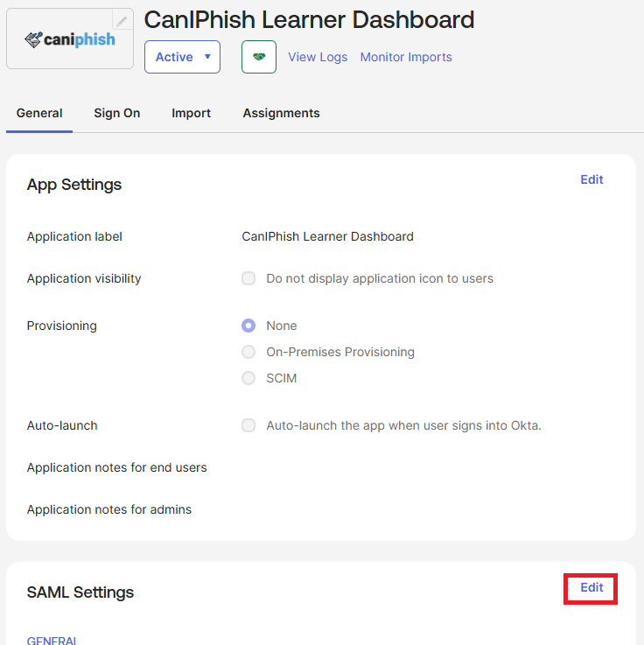This screenshot has width=644, height=645.
Task: Click the application label value CanIPhish Learner Dashboard
Action: [328, 236]
